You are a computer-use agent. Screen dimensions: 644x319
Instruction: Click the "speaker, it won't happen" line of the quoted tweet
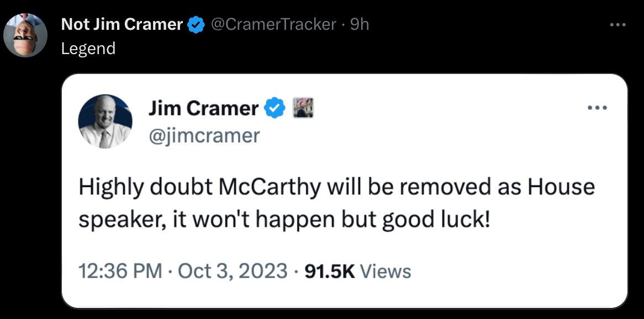click(284, 221)
